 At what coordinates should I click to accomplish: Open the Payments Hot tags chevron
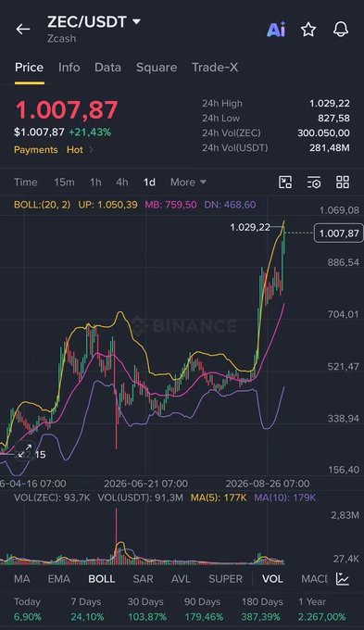coord(91,150)
